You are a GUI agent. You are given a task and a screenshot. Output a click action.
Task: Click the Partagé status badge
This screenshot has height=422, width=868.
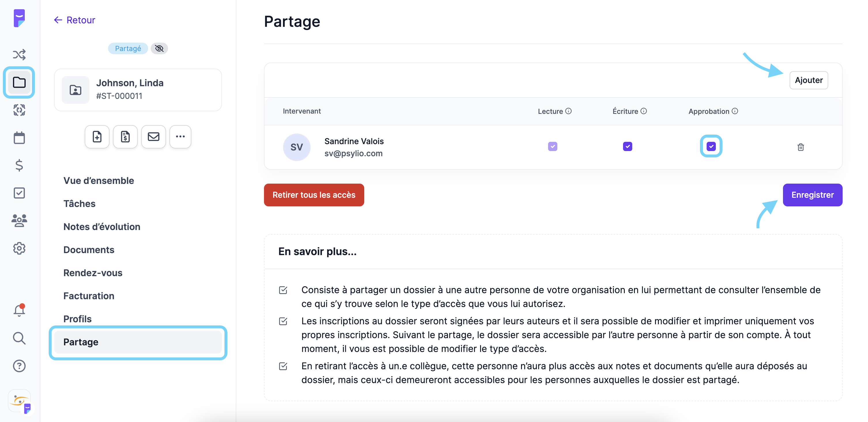point(128,48)
